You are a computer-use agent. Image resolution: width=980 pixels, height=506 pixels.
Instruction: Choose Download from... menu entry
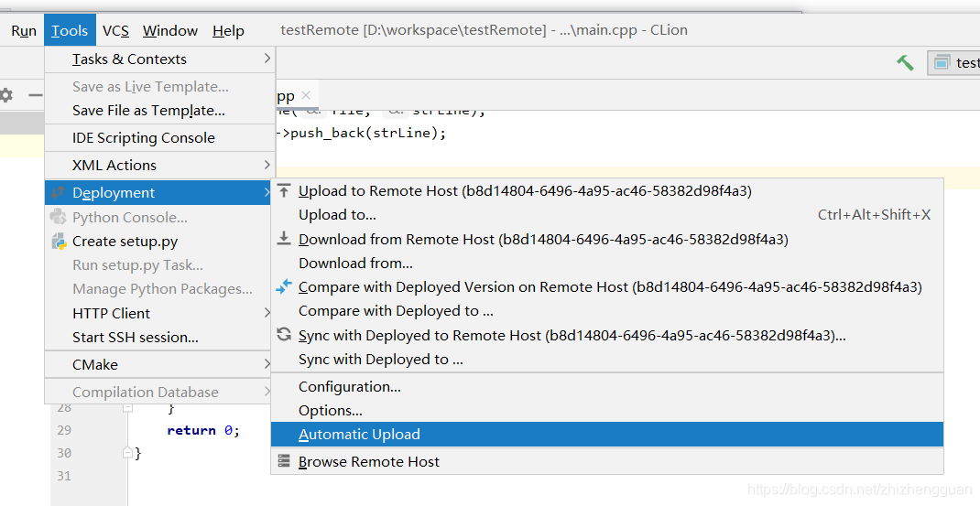pos(607,263)
